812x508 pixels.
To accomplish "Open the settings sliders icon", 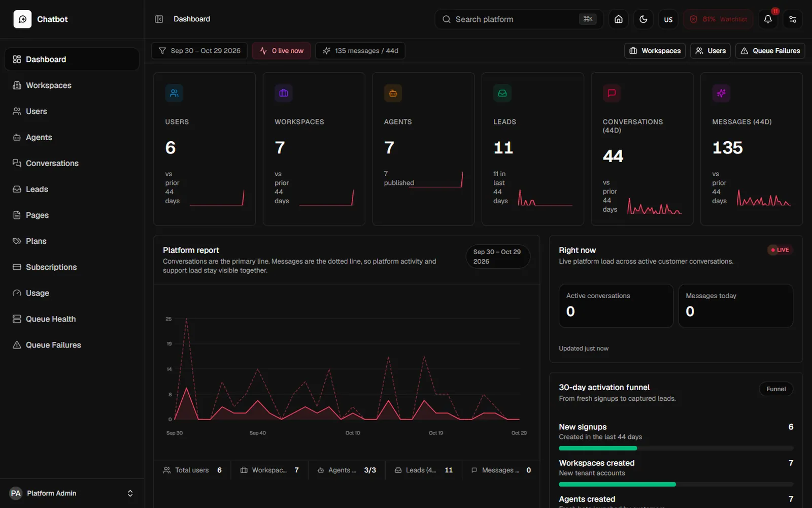I will 793,19.
